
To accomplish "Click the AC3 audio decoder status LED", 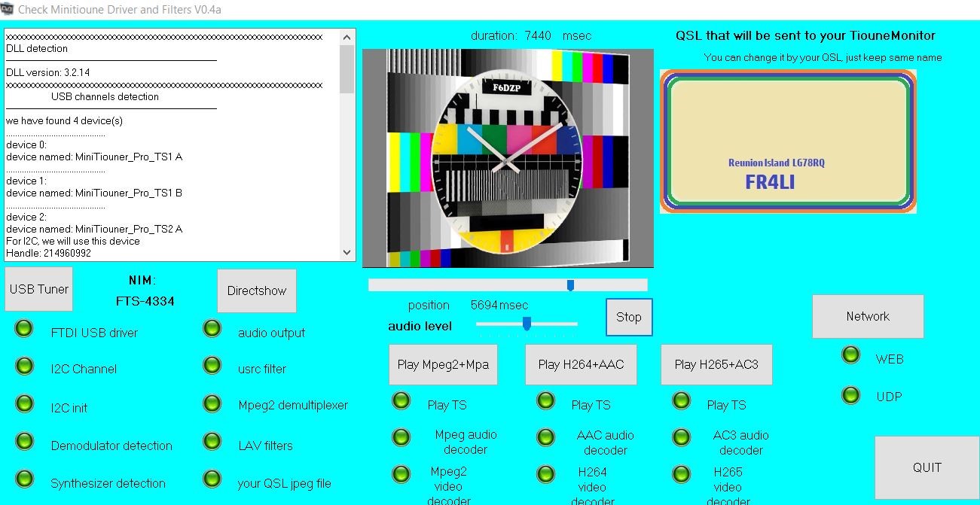I will [x=681, y=437].
